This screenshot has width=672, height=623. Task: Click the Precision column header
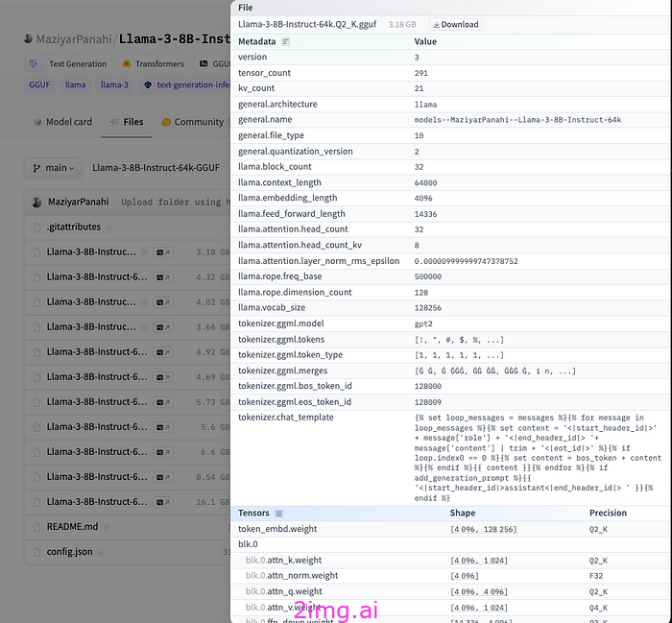[608, 513]
